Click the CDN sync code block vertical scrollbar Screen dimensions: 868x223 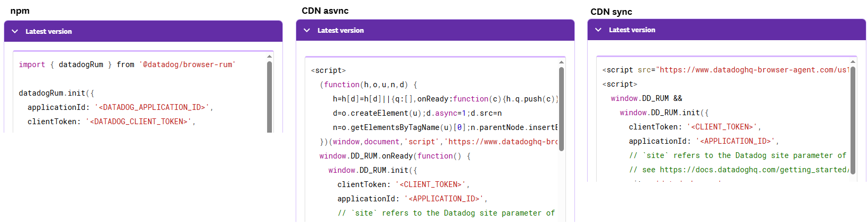[853, 120]
